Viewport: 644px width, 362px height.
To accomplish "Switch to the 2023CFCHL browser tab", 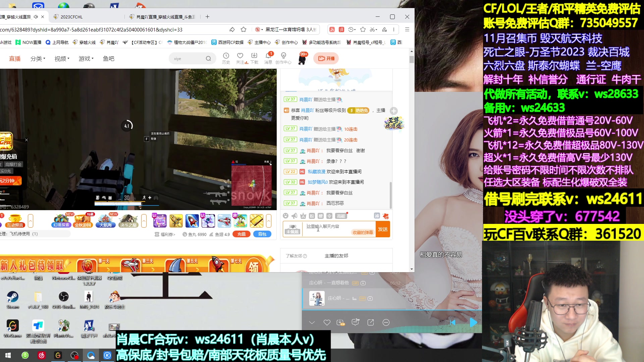I will point(71,17).
